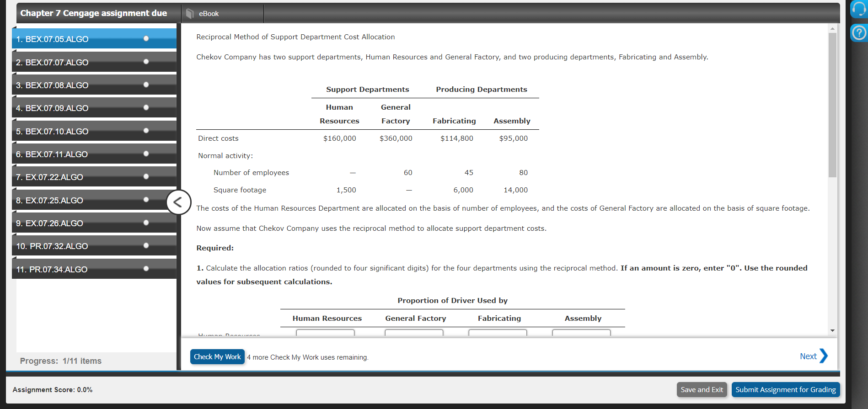
Task: Click status dot for BEX.07.05.ALGO
Action: [146, 38]
